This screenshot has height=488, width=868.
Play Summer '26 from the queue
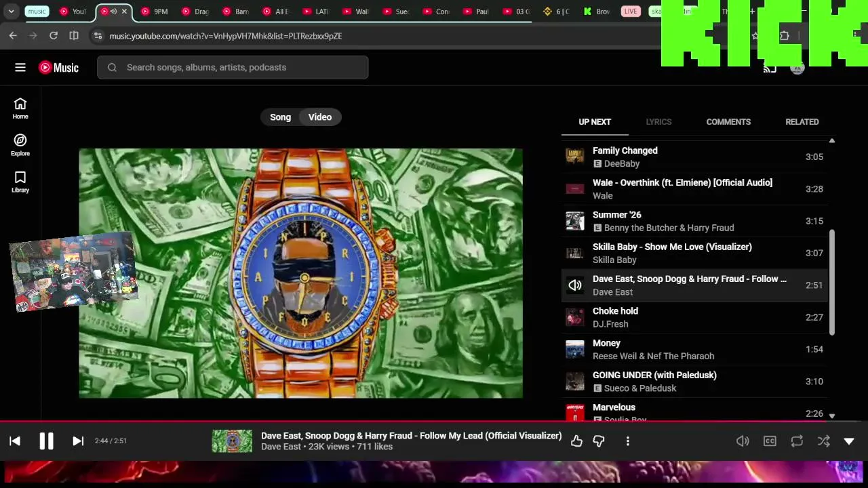[694, 221]
